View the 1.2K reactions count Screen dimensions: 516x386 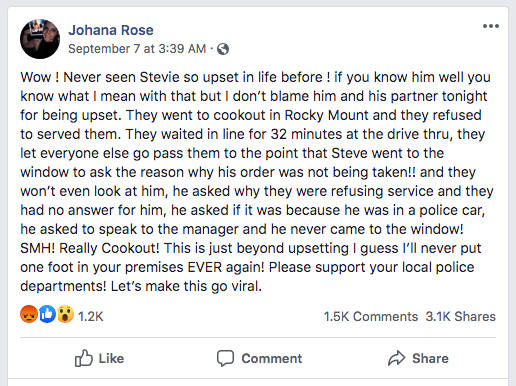[91, 316]
